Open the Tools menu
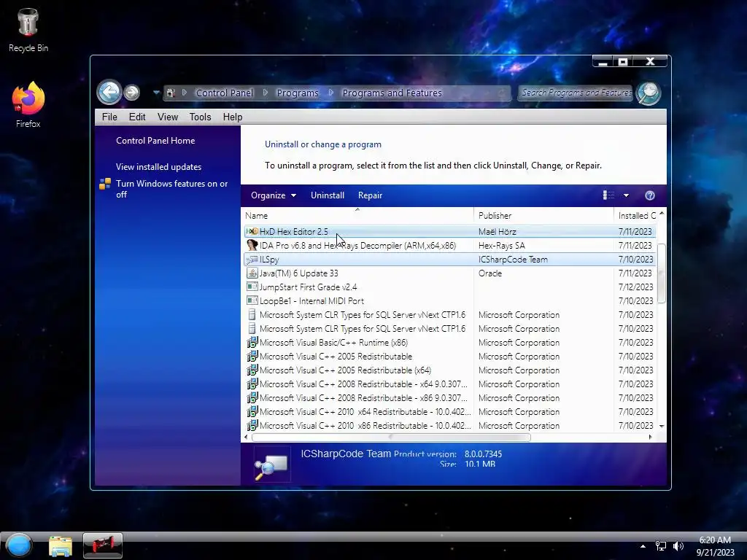 coord(200,117)
